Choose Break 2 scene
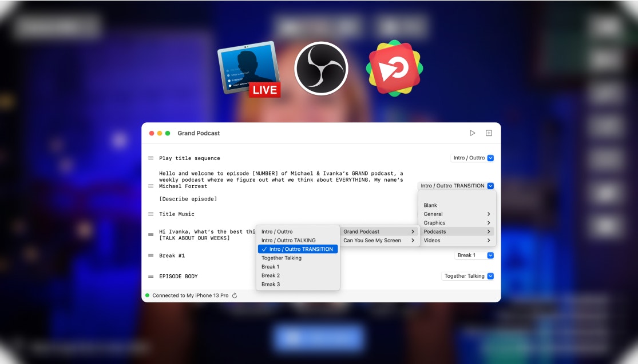 tap(298, 275)
